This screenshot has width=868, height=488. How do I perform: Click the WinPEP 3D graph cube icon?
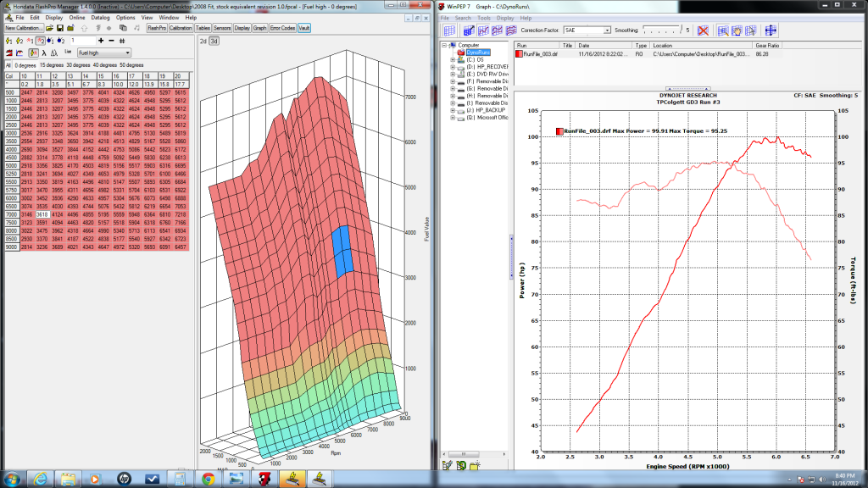click(x=469, y=30)
